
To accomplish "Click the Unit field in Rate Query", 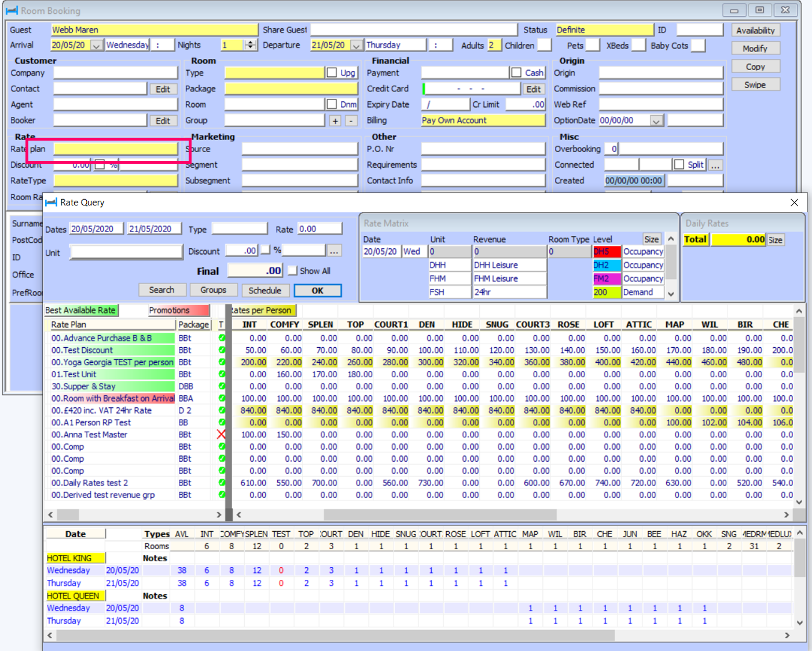I will click(126, 252).
